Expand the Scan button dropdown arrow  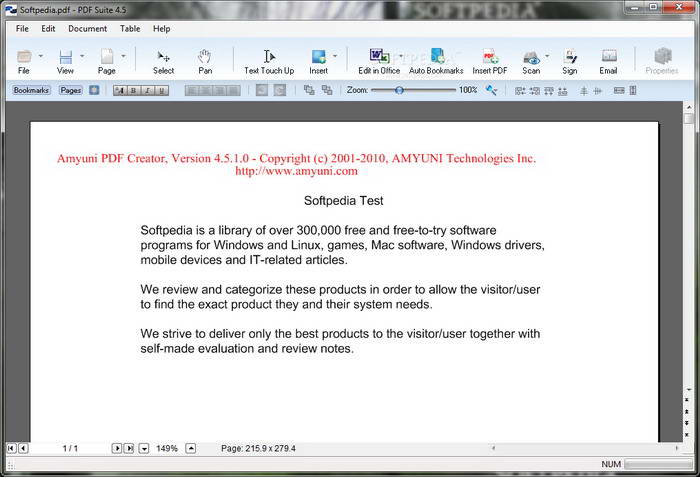point(547,56)
